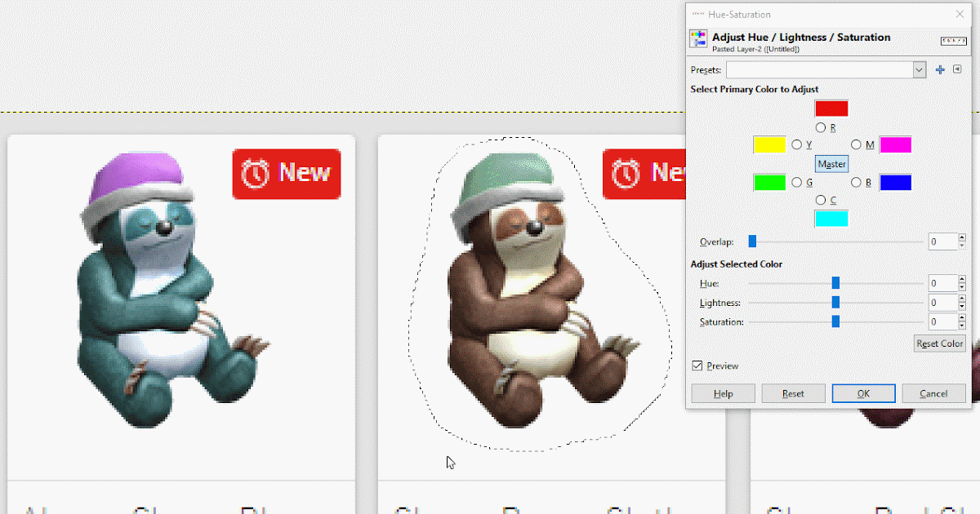Close the Hue-Saturation dialog

(x=960, y=14)
